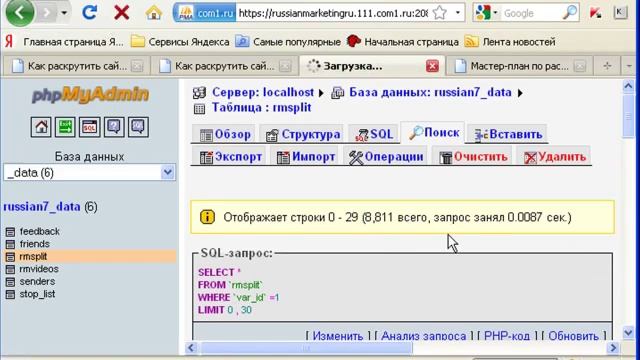The height and width of the screenshot is (360, 640).
Task: Go back with the green back arrow
Action: [x=19, y=13]
